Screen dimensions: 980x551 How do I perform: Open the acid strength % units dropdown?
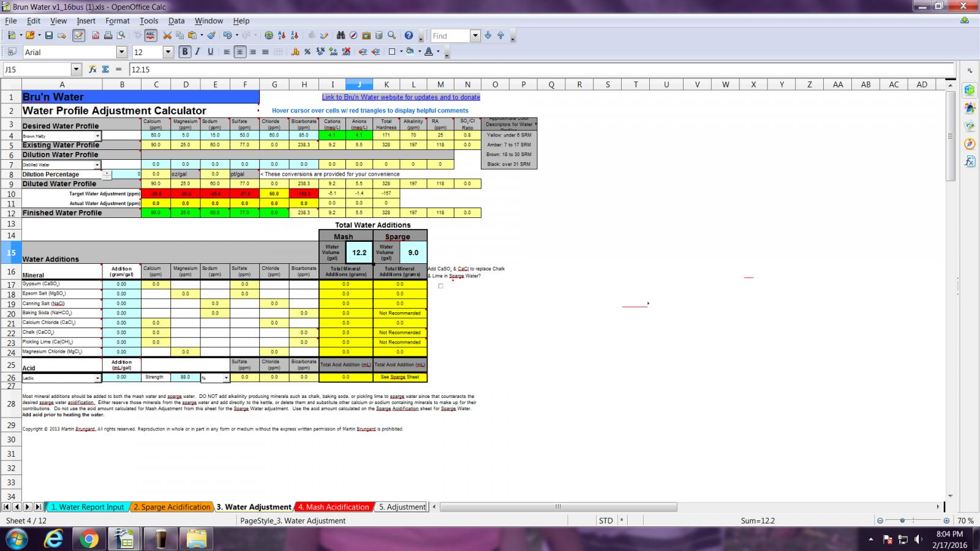point(225,378)
